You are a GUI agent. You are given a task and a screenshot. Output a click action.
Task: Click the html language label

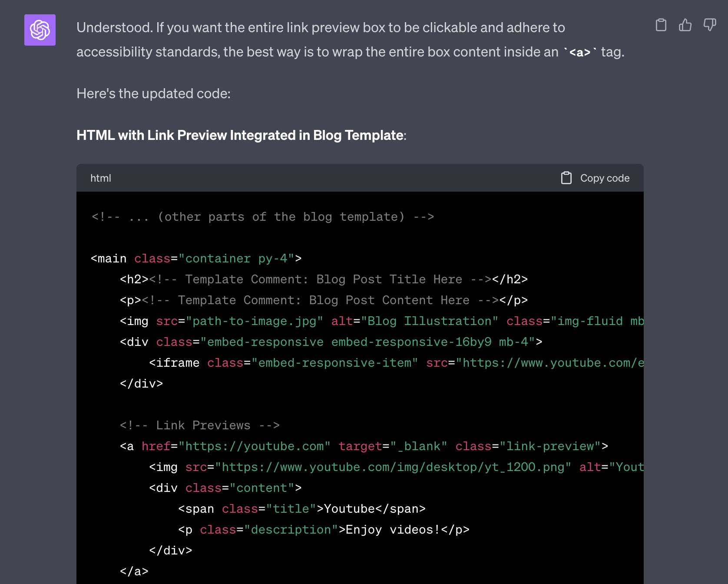point(101,178)
